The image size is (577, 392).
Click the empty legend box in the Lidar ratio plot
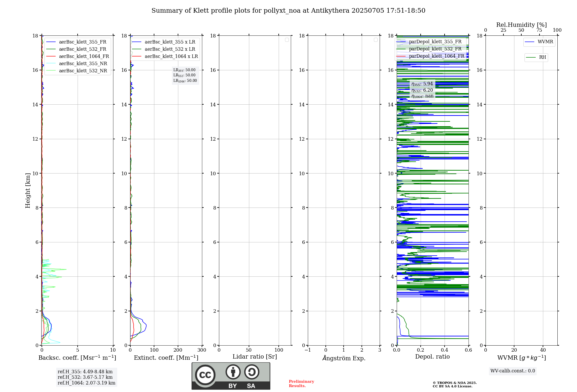pyautogui.click(x=287, y=40)
